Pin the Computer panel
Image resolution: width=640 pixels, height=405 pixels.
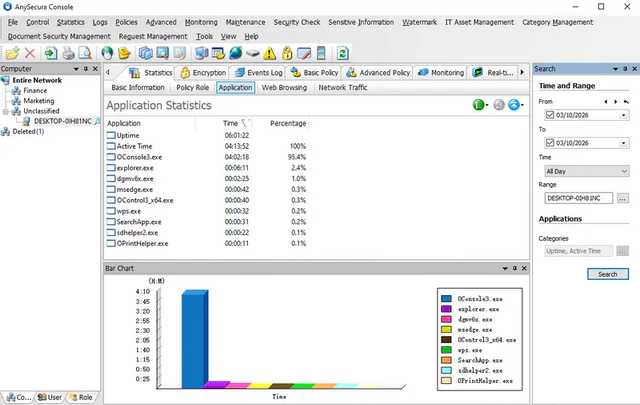[86, 69]
